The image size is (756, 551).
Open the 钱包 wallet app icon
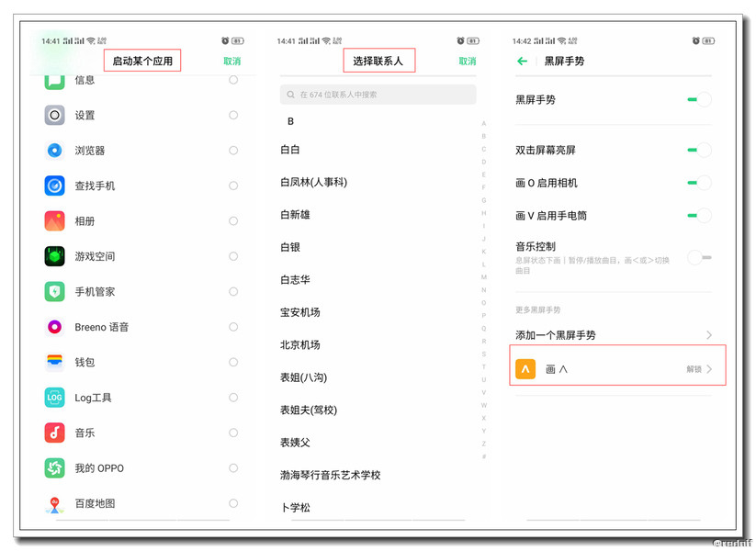point(57,362)
